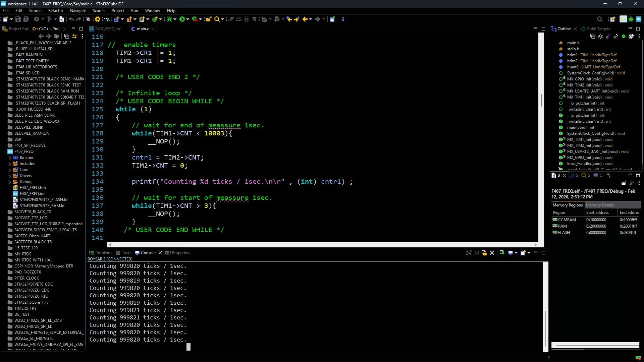644x362 pixels.
Task: Pin the Console with pin icon
Action: point(502,253)
